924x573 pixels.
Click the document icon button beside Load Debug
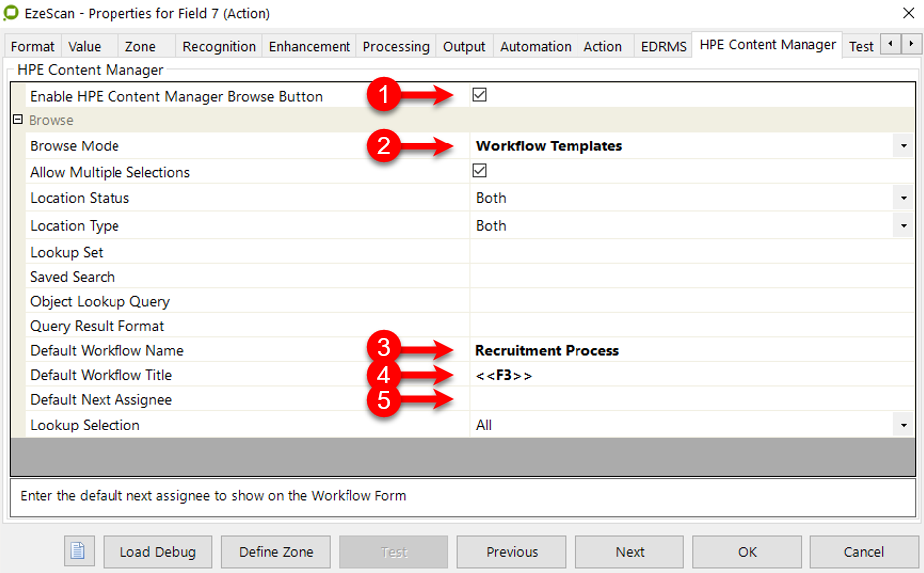[x=79, y=551]
